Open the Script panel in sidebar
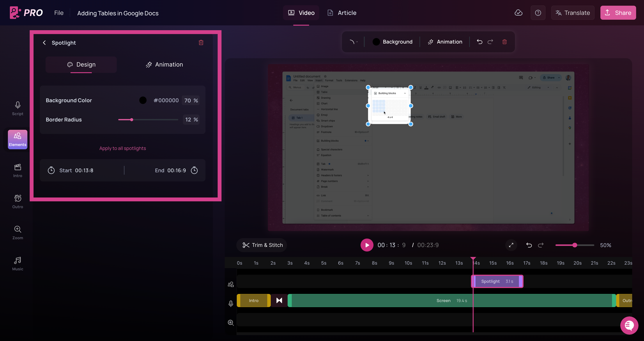 tap(18, 108)
